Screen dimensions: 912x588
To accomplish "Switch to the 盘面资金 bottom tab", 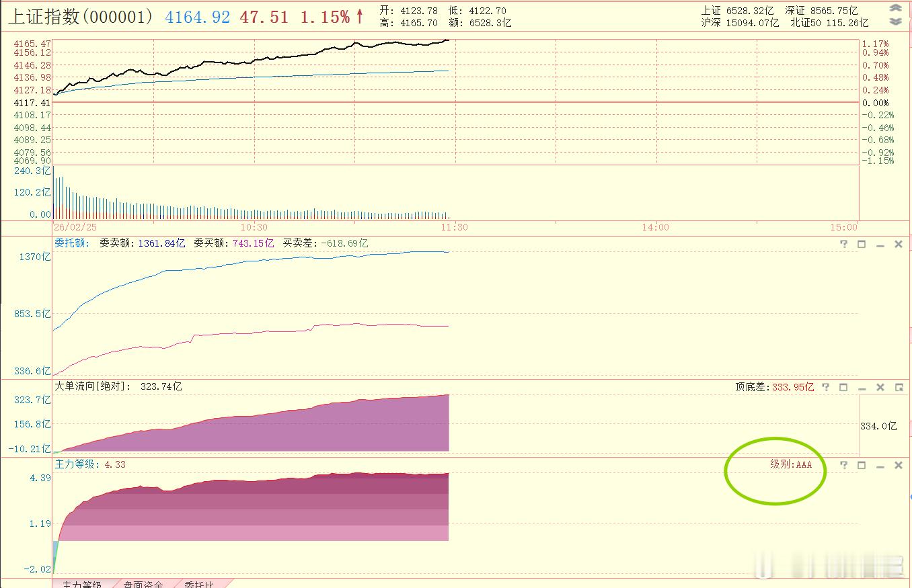I will (x=142, y=583).
